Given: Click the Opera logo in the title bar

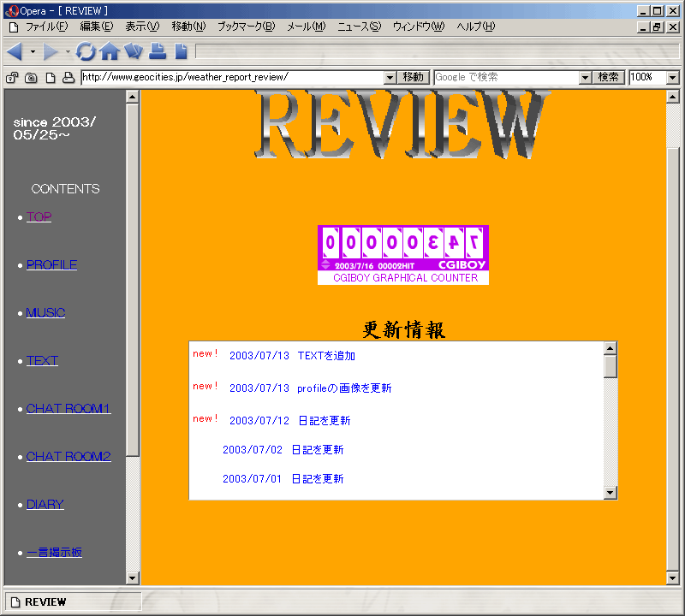Looking at the screenshot, I should tap(12, 10).
